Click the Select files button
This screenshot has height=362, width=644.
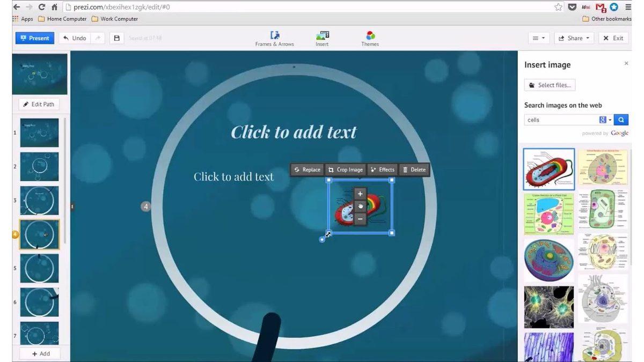pyautogui.click(x=550, y=85)
